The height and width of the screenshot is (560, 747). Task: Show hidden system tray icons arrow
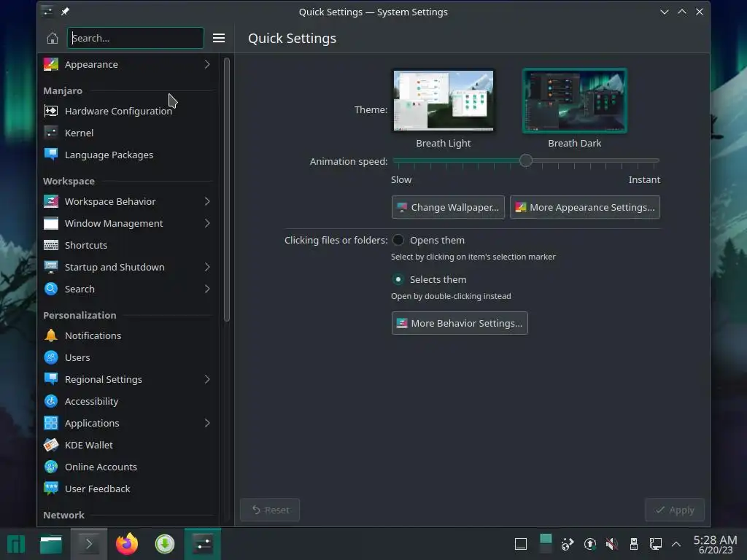676,544
